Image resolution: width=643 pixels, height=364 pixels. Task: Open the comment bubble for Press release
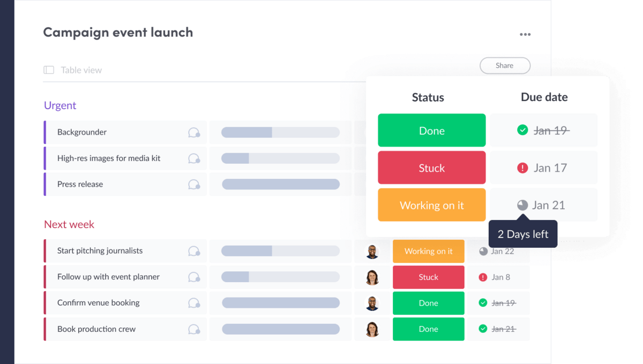pos(194,185)
